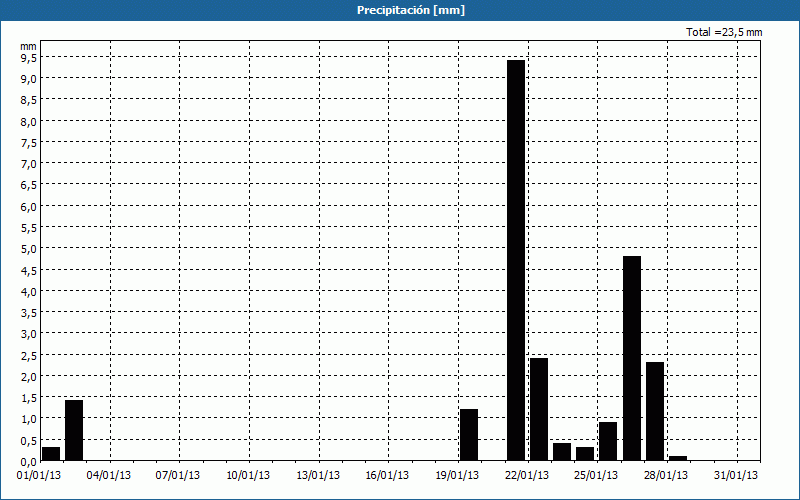Click the y-axis value 7,5
The image size is (800, 500).
pyautogui.click(x=29, y=143)
